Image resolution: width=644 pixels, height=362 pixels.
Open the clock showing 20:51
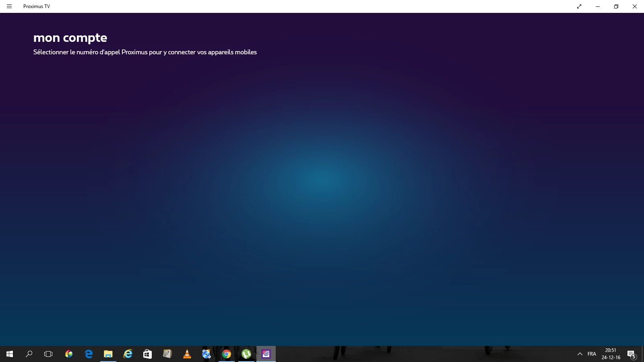click(611, 354)
